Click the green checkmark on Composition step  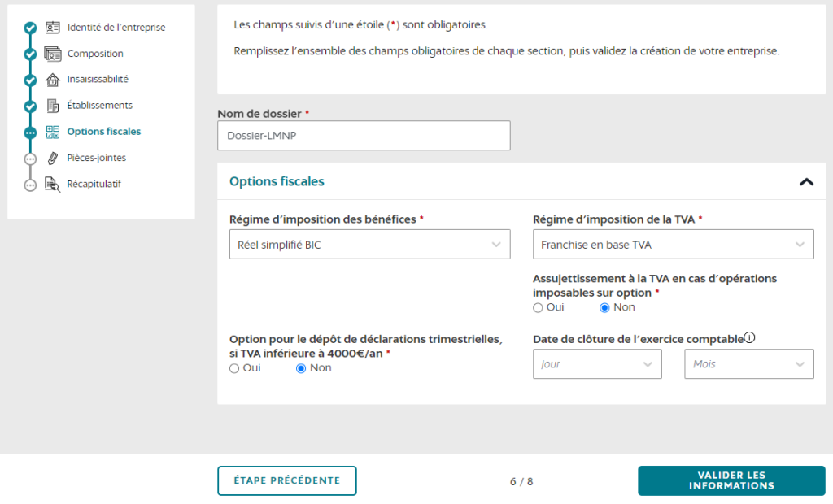(30, 53)
